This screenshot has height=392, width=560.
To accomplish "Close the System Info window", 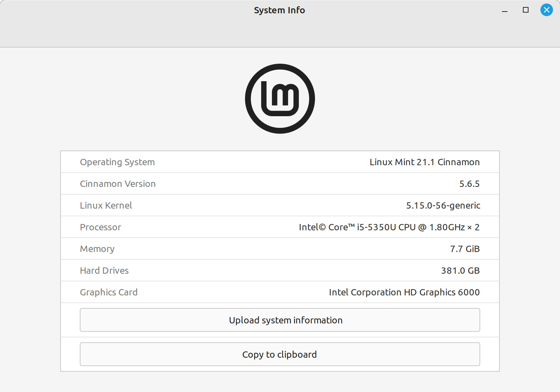I will (x=546, y=10).
